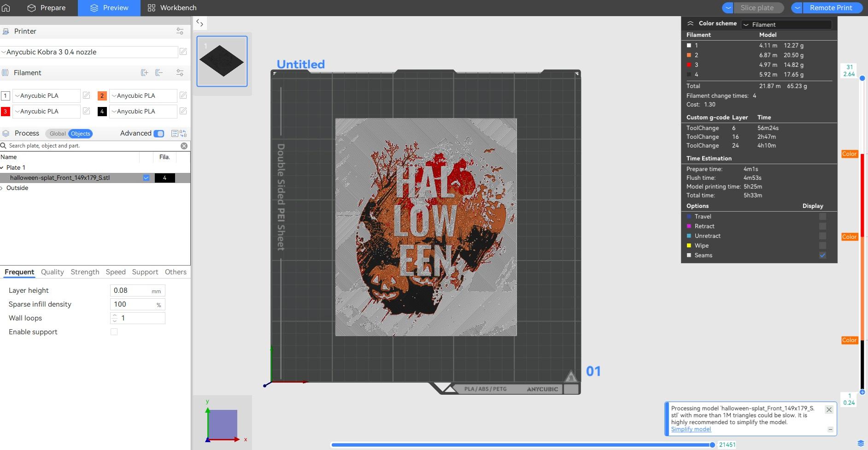Open Remote Print dropdown arrow
The image size is (868, 450).
798,8
